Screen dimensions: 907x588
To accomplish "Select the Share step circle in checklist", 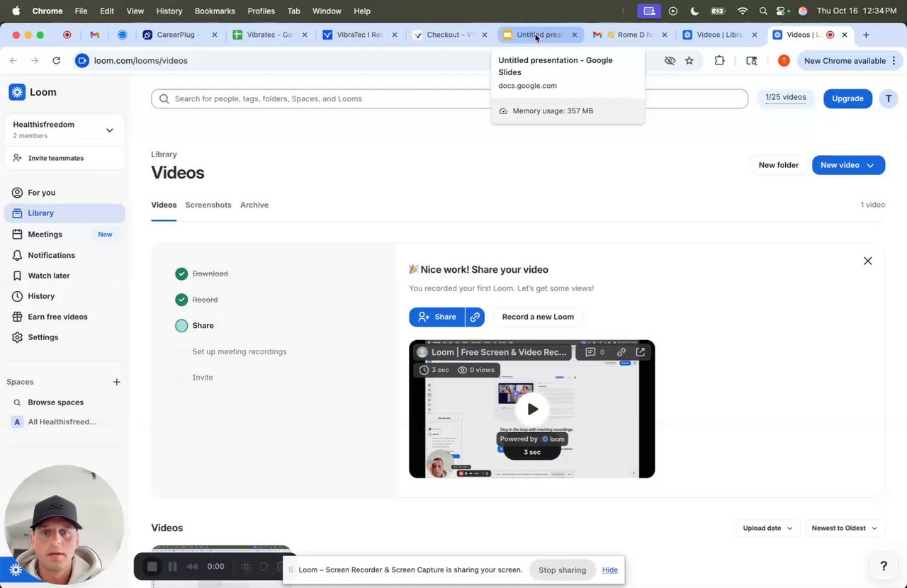I will 181,326.
